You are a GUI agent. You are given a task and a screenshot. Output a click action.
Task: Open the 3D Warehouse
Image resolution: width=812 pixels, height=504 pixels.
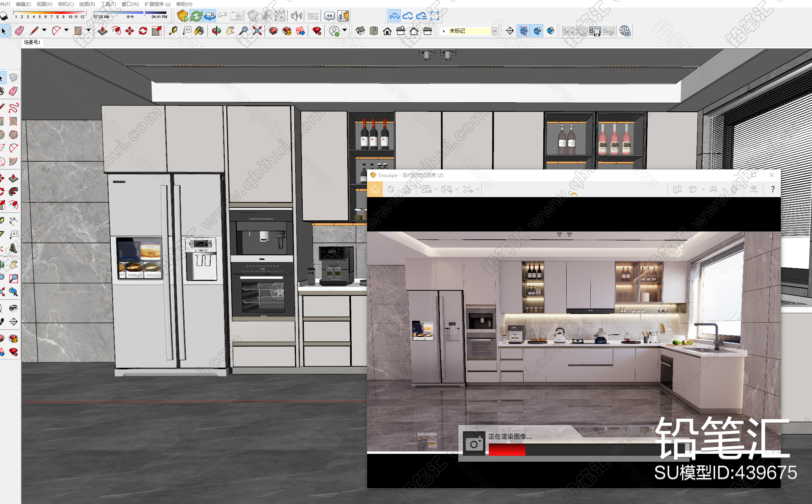(x=273, y=31)
